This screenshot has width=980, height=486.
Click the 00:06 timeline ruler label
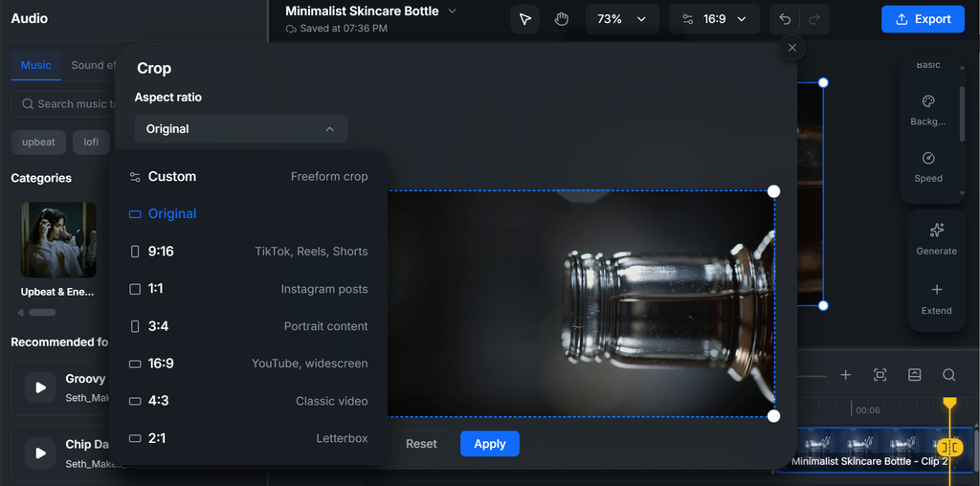867,409
